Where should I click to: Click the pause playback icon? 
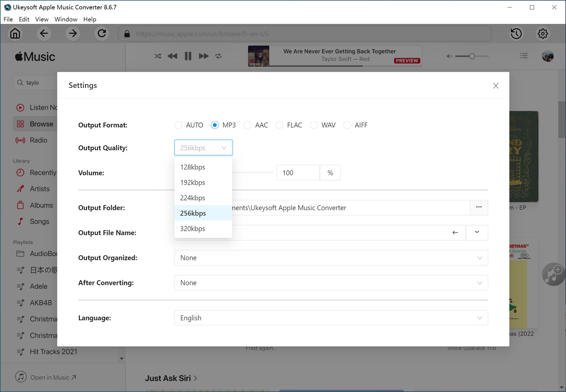[188, 56]
